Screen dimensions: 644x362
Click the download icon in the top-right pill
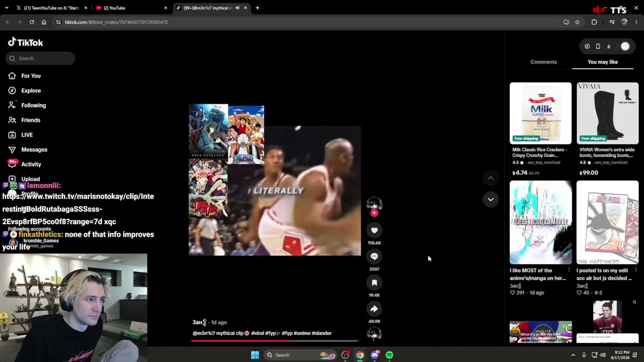tap(608, 46)
